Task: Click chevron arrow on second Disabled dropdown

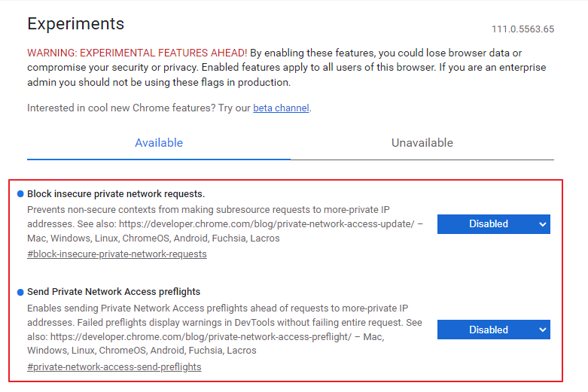Action: point(542,330)
